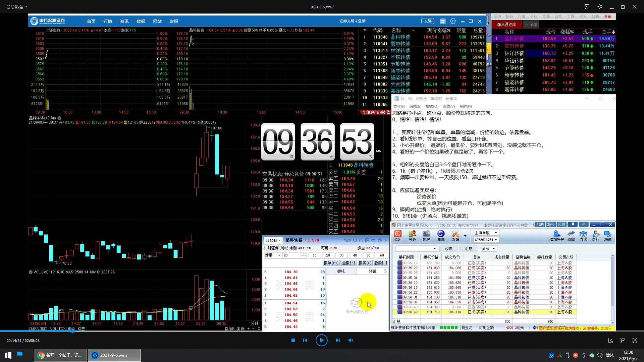Click the volume icon in system tray
The width and height of the screenshot is (644, 362).
click(599, 355)
